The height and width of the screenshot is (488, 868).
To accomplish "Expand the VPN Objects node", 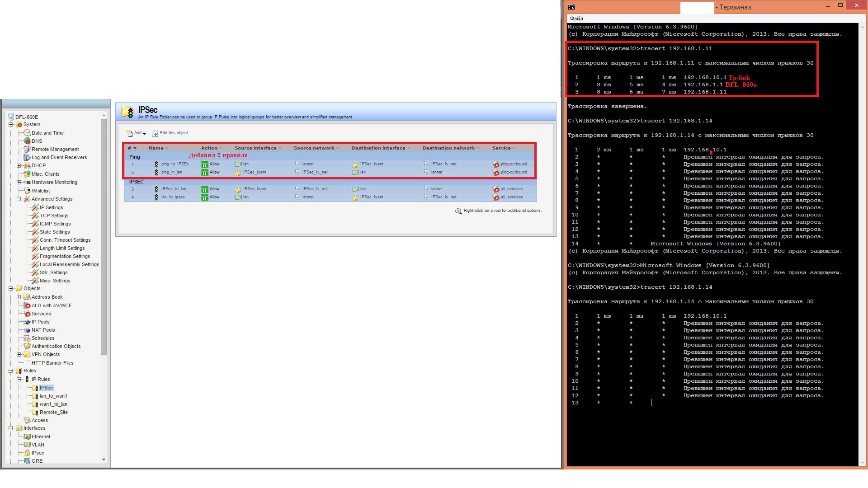I will (19, 354).
